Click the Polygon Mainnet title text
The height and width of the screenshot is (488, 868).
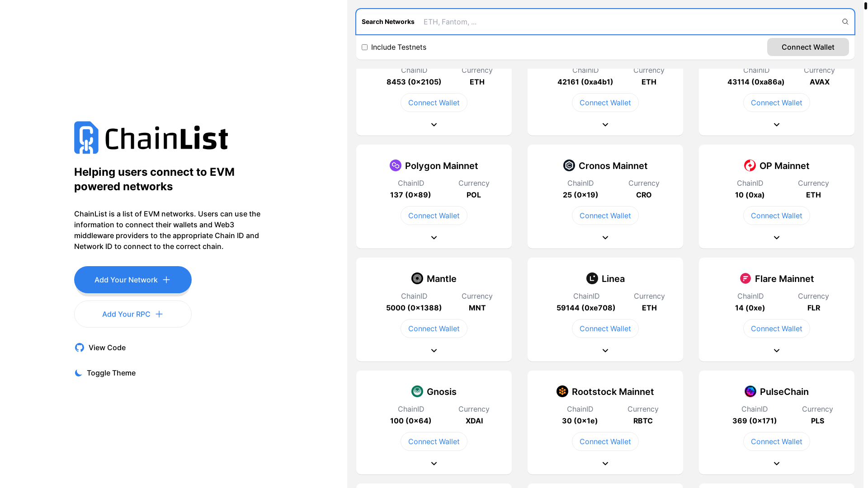click(x=441, y=166)
